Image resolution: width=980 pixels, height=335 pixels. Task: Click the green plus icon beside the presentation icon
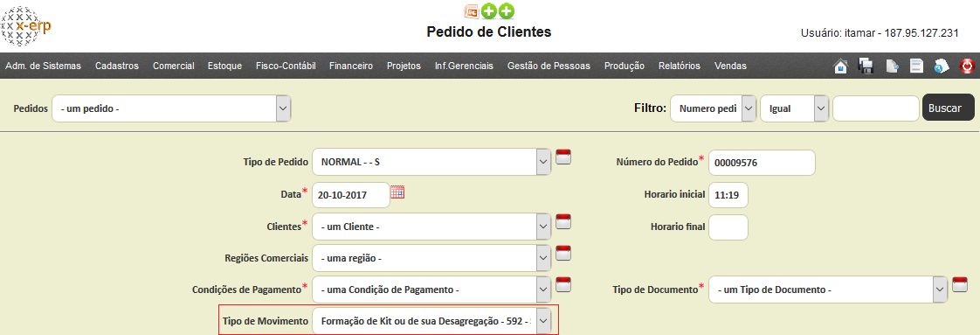coord(489,10)
